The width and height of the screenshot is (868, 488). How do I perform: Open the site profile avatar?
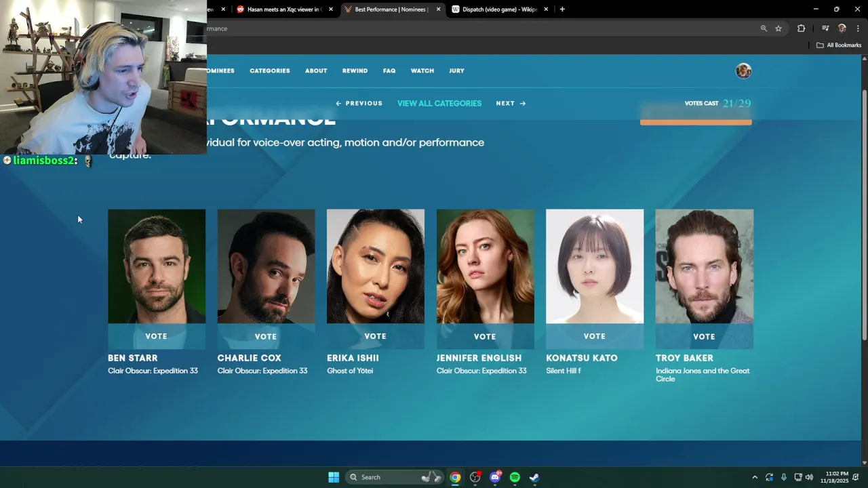point(744,71)
